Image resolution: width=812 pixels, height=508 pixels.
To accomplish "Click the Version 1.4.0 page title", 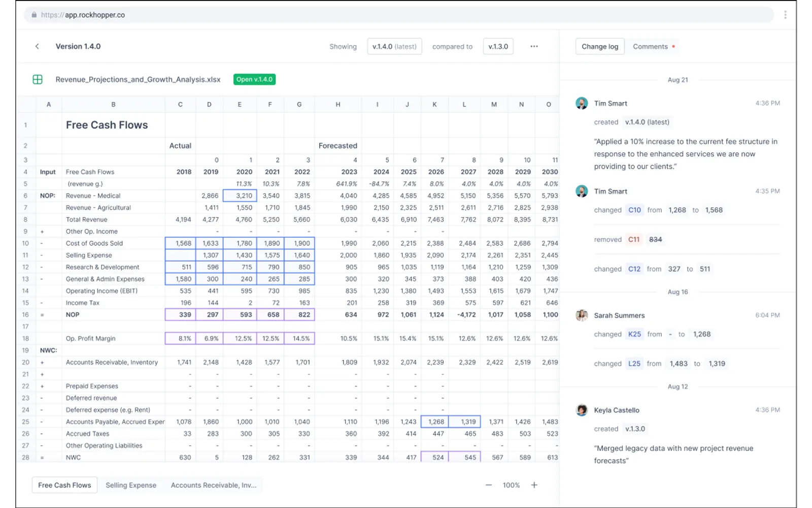I will pos(78,46).
